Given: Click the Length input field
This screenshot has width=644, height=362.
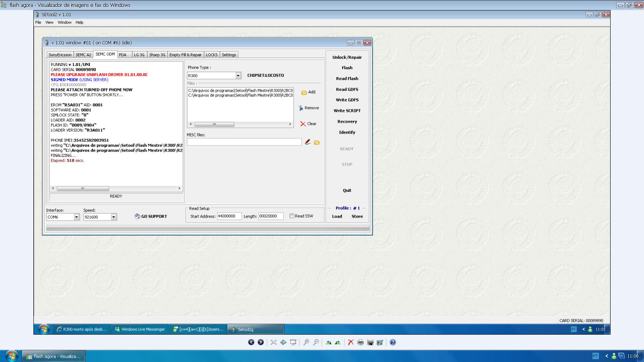Looking at the screenshot, I should pyautogui.click(x=271, y=216).
